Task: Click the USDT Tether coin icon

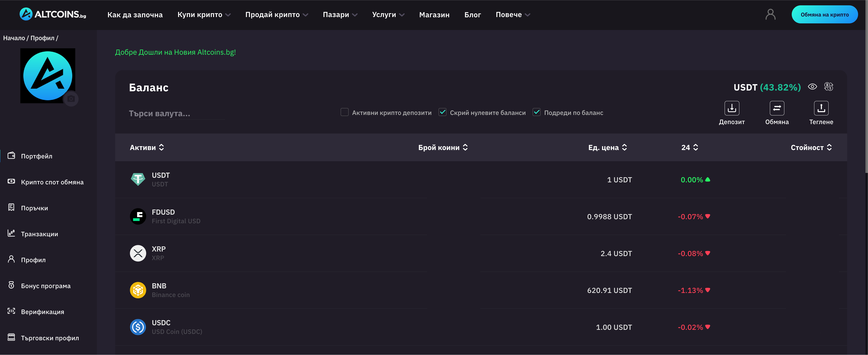Action: (x=138, y=179)
